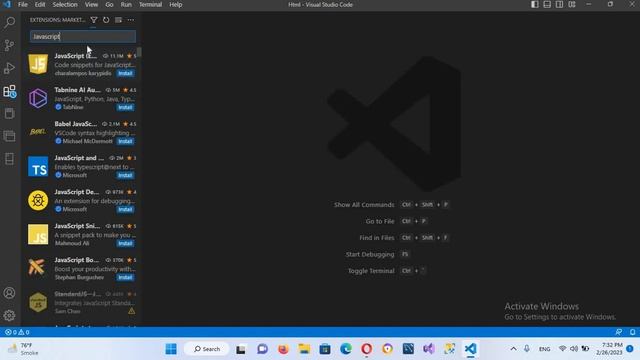Install JavaScript and TypeScript Nightly extension
This screenshot has width=640, height=360.
coord(125,176)
